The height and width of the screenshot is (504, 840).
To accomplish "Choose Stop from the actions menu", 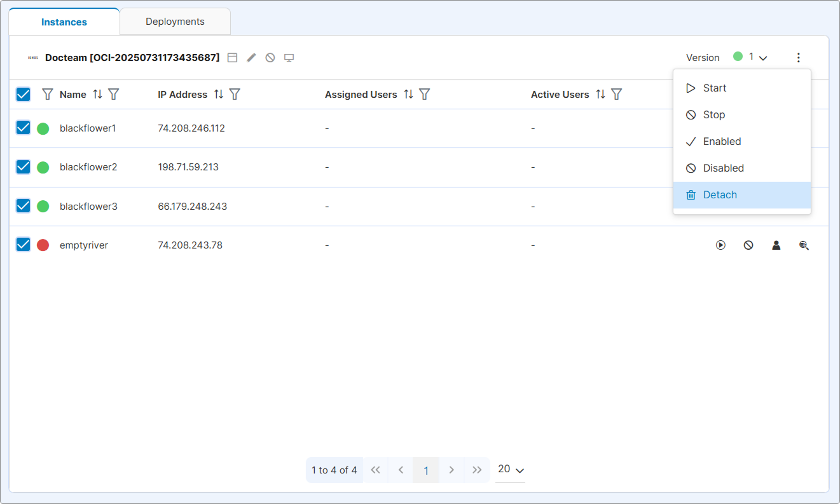I will pos(742,115).
